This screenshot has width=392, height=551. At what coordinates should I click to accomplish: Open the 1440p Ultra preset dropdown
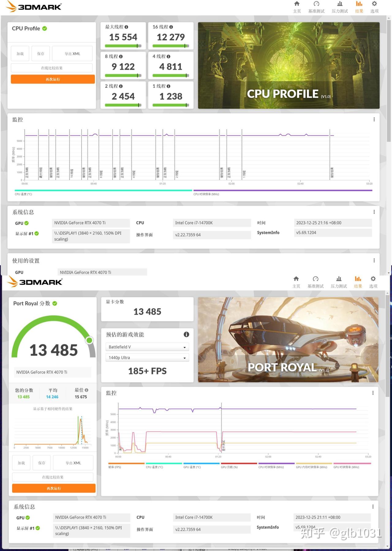(147, 358)
